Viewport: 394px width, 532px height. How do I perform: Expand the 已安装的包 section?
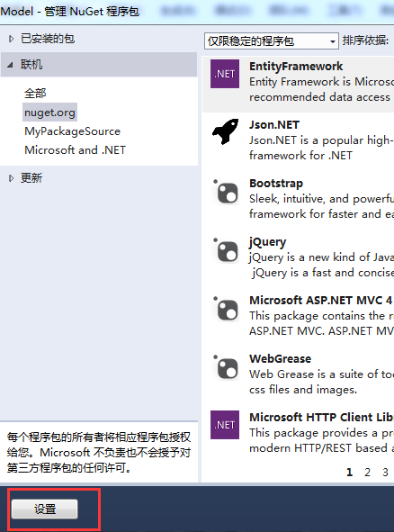coord(11,39)
